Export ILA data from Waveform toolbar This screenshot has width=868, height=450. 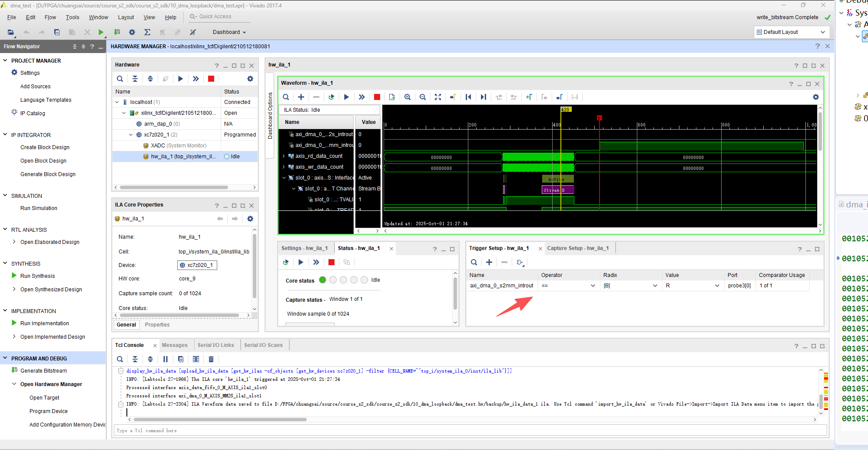392,97
